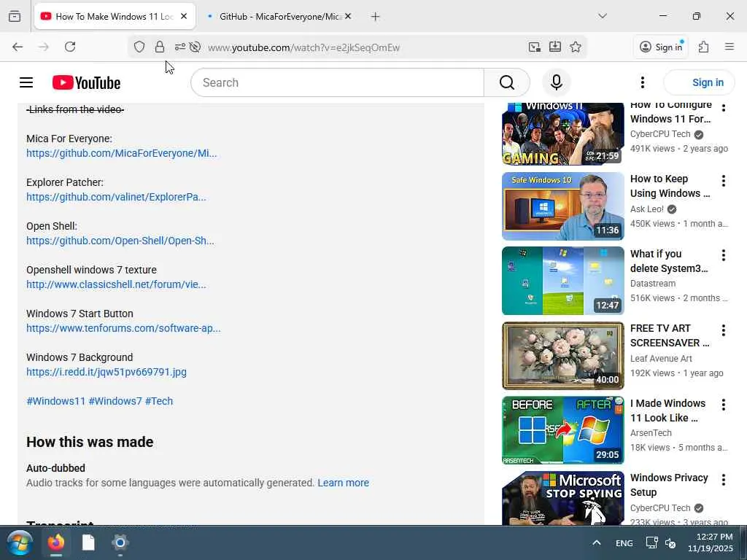Open options for Windows Privacy Setup video

(x=724, y=480)
